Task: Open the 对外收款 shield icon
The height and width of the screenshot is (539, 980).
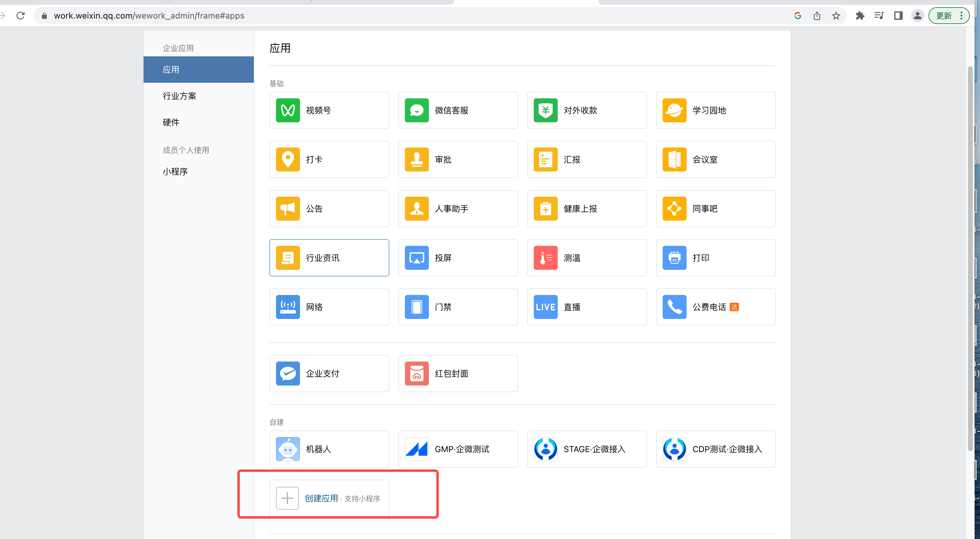Action: [x=545, y=110]
